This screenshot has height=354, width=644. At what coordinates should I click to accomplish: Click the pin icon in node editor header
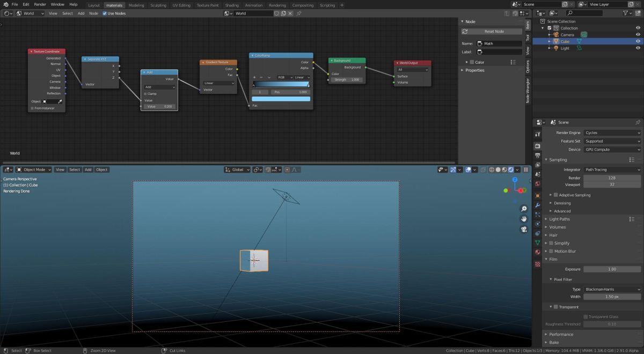pyautogui.click(x=298, y=13)
